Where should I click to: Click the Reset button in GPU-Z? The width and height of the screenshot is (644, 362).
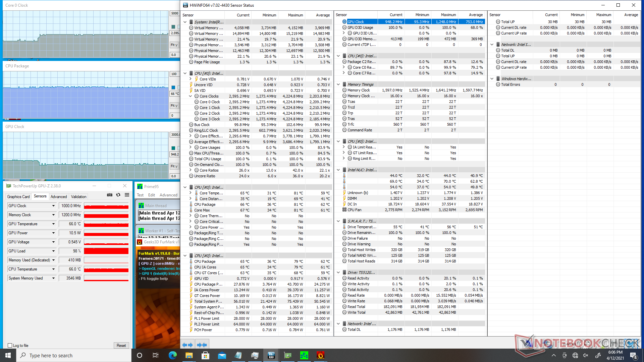tap(121, 346)
